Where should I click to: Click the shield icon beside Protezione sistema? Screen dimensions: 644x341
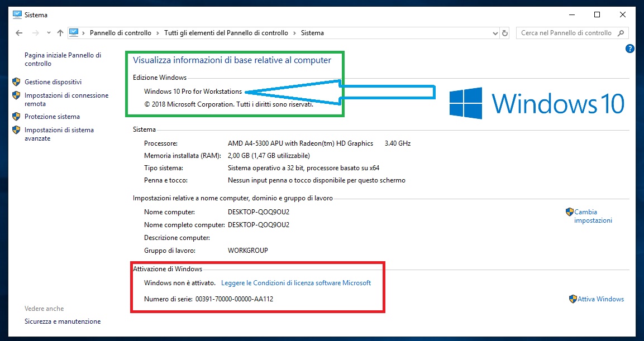coord(16,117)
